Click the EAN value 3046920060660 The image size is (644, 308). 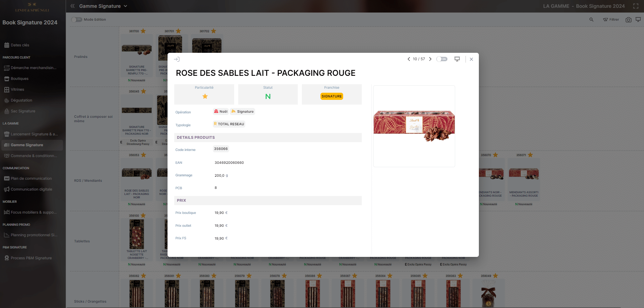[229, 163]
